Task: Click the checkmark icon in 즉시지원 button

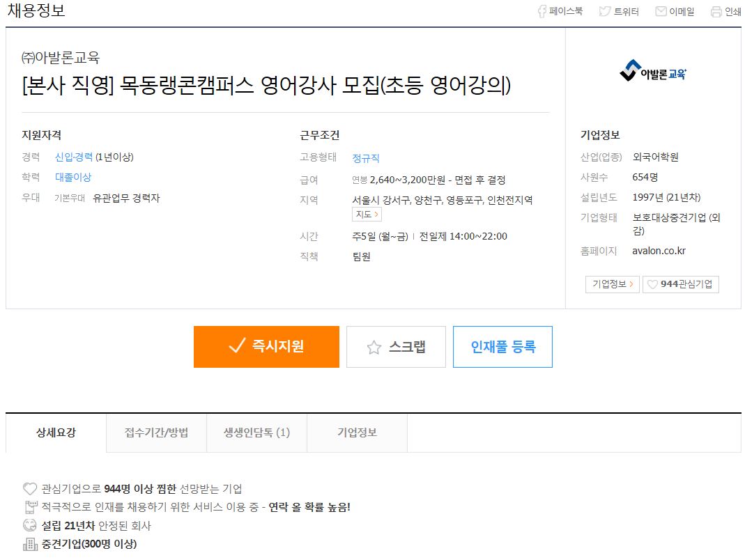Action: click(237, 345)
